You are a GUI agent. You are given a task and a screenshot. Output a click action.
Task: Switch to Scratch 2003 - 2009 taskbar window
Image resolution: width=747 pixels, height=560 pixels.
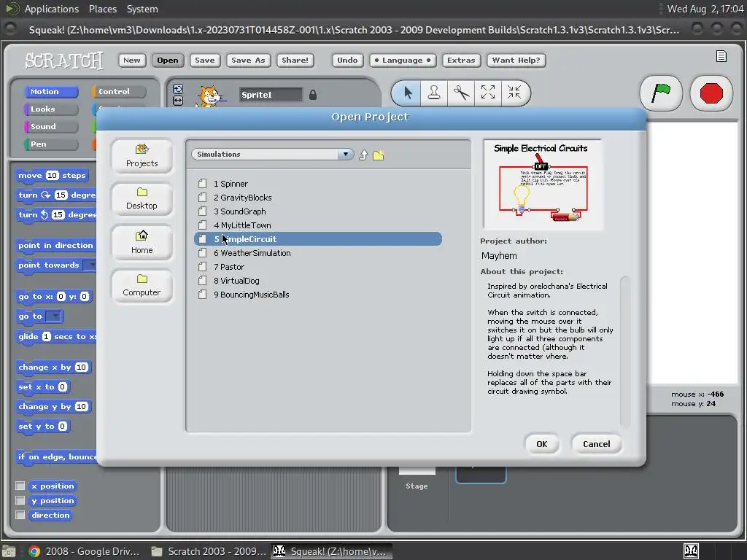(209, 551)
